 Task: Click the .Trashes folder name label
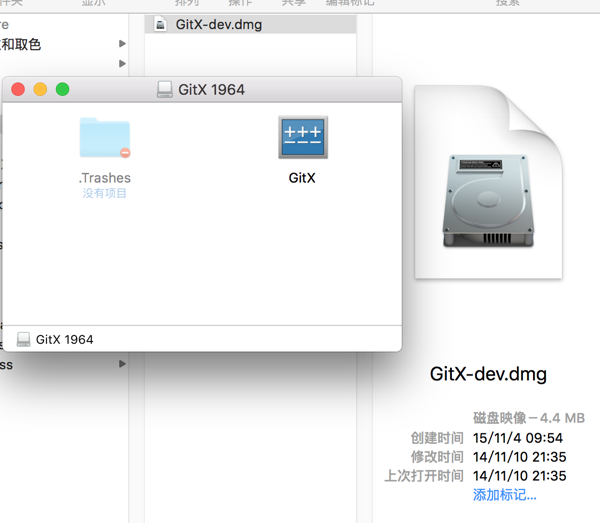[x=104, y=178]
